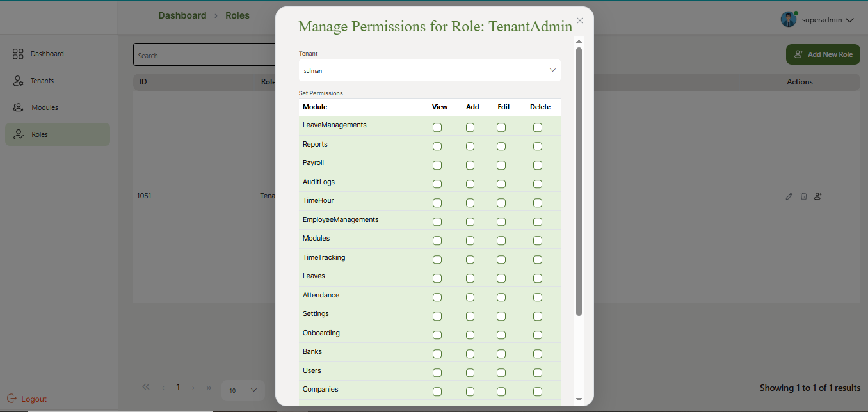The width and height of the screenshot is (868, 412).
Task: Click the assign-user icon in Actions column
Action: click(x=818, y=196)
